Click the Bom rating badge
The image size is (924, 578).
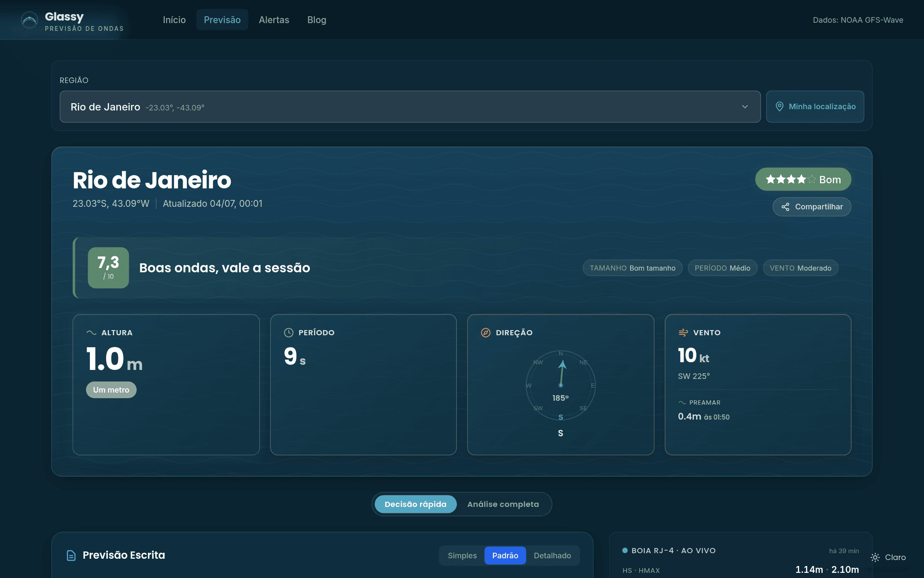(x=803, y=179)
